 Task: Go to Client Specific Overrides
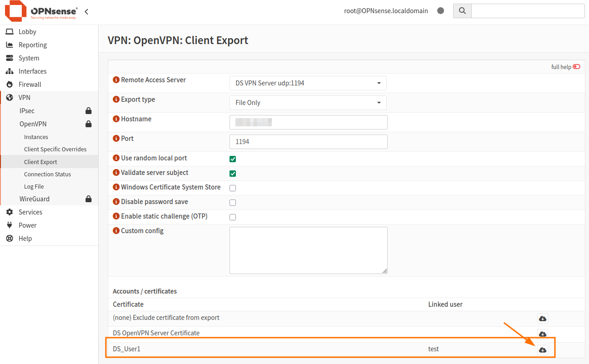point(55,149)
